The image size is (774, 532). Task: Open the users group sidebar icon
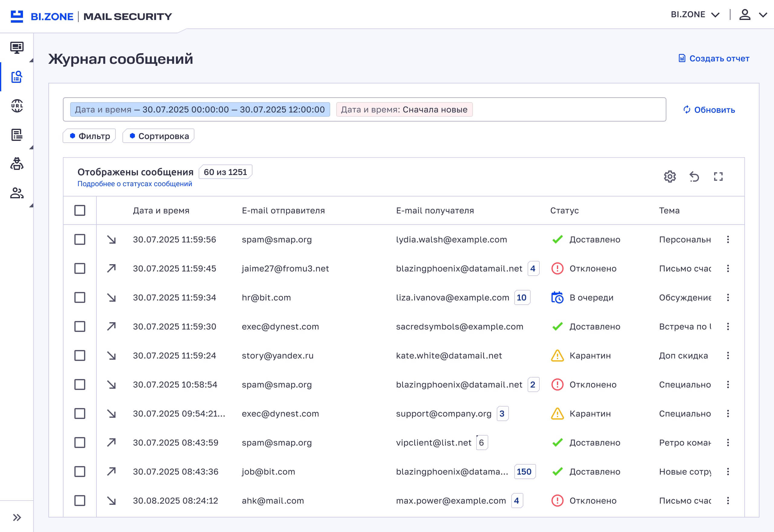(17, 193)
